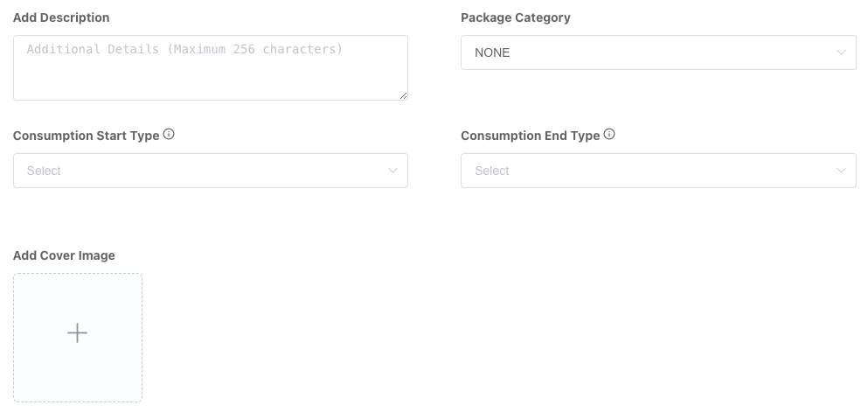Click the Package Category label

(516, 17)
